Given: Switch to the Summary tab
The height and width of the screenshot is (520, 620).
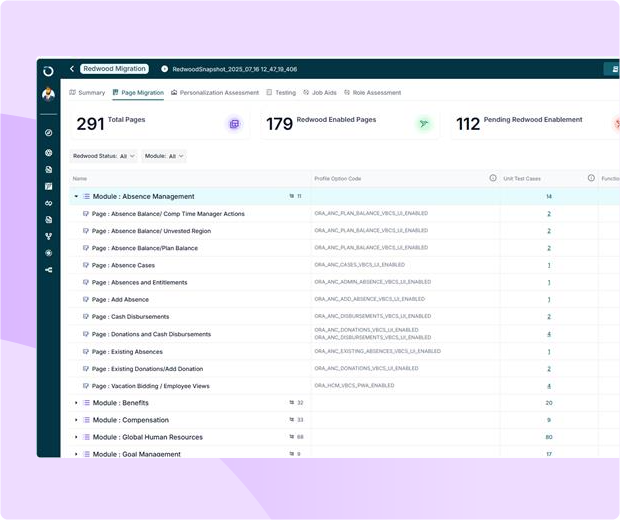Looking at the screenshot, I should pyautogui.click(x=87, y=93).
